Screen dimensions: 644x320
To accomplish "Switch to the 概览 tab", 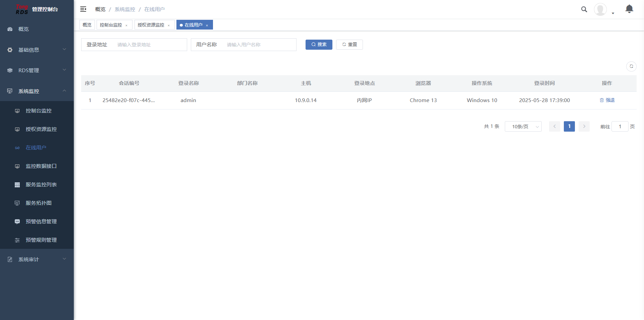I will (x=87, y=25).
